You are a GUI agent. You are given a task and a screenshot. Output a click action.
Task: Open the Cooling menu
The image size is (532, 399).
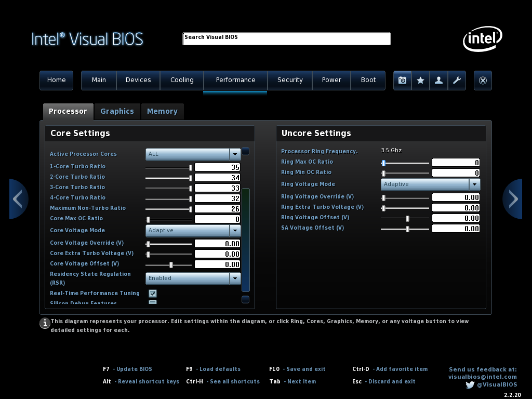[x=182, y=81]
